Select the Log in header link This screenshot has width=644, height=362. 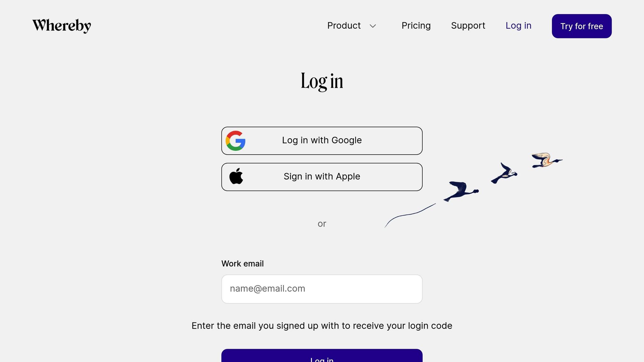pyautogui.click(x=518, y=25)
